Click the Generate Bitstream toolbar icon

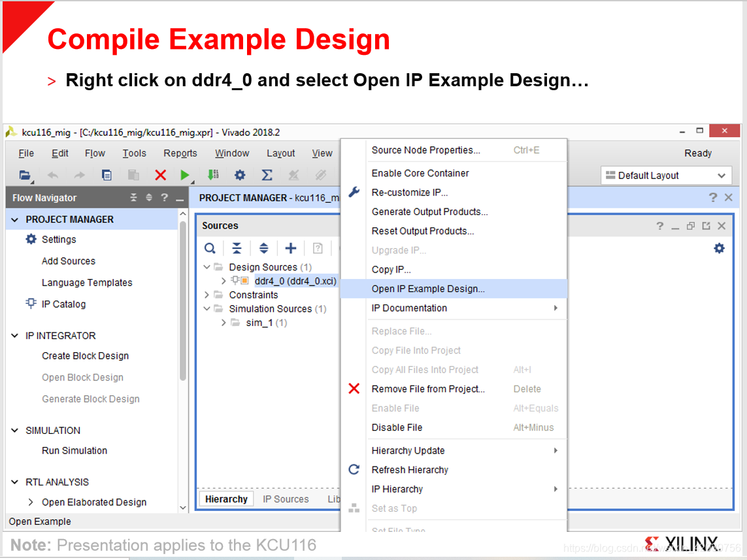[214, 174]
